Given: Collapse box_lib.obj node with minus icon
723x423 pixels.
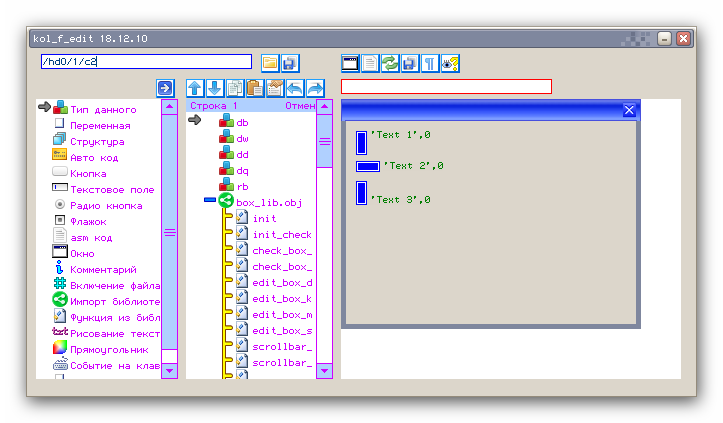Looking at the screenshot, I should click(x=210, y=200).
